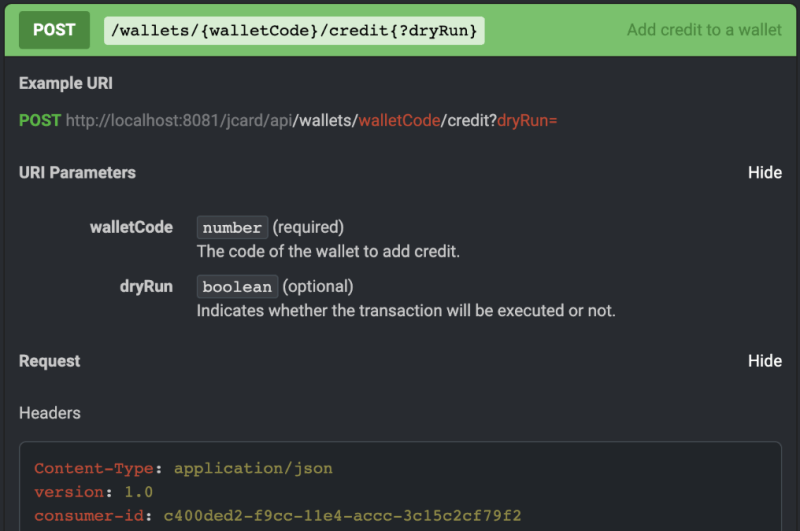
Task: Click the example URI localhost address
Action: coord(179,120)
